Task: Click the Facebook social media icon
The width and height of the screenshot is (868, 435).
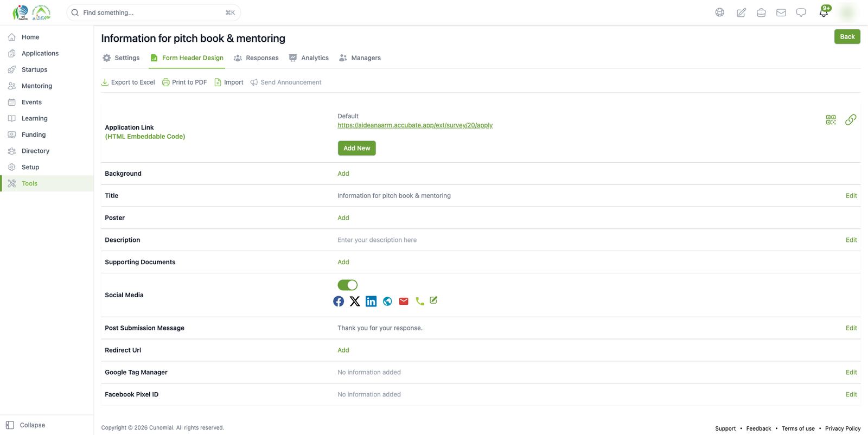Action: pos(339,302)
